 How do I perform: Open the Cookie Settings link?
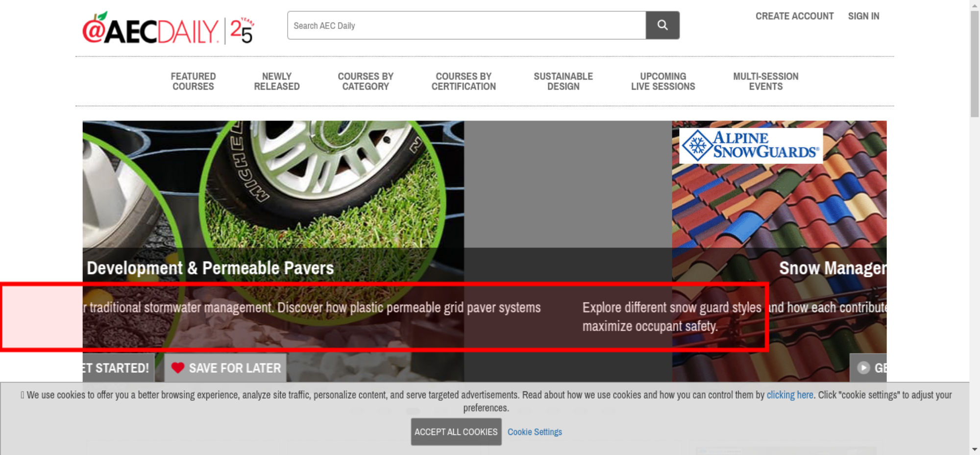(x=535, y=432)
